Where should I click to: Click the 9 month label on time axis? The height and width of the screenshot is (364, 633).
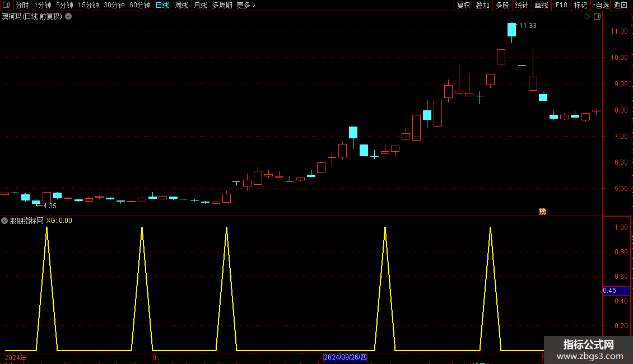tap(154, 357)
